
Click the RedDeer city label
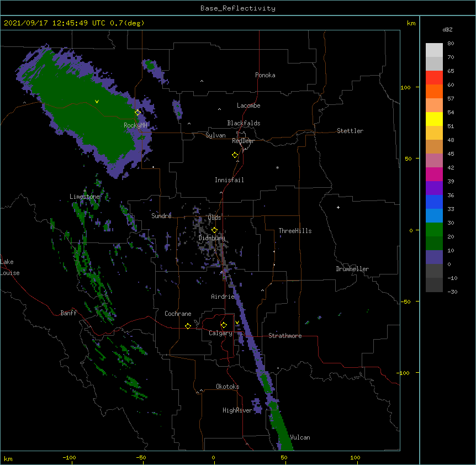tap(243, 141)
